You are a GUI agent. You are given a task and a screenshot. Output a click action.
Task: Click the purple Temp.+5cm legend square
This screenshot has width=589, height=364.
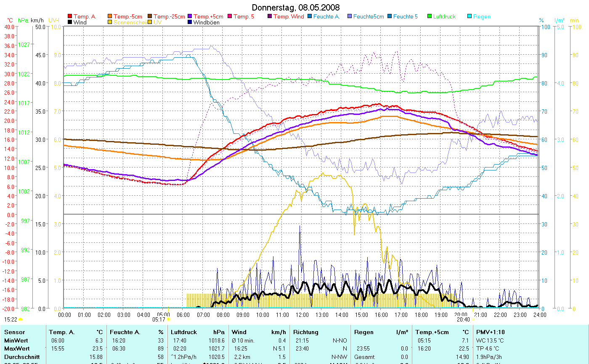point(190,16)
